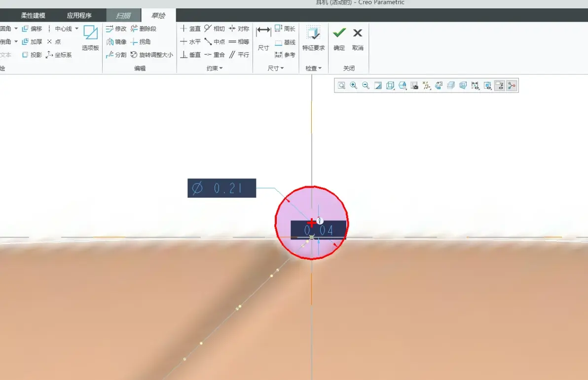Select the 尺寸 dimension tool
This screenshot has width=588, height=380.
(263, 38)
